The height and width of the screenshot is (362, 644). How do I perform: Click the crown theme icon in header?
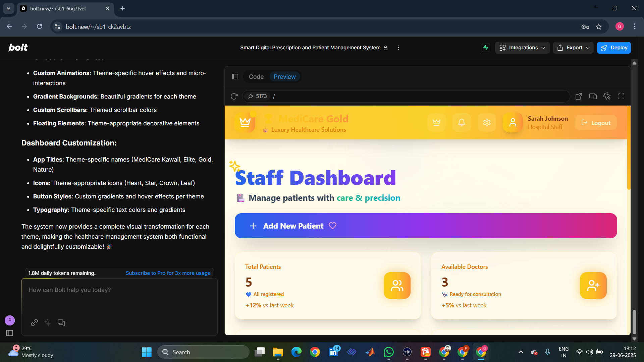tap(436, 123)
